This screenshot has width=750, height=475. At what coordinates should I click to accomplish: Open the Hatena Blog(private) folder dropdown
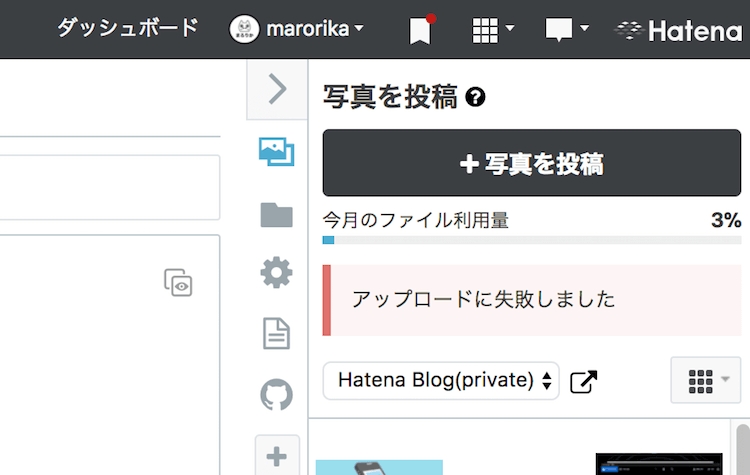click(441, 381)
